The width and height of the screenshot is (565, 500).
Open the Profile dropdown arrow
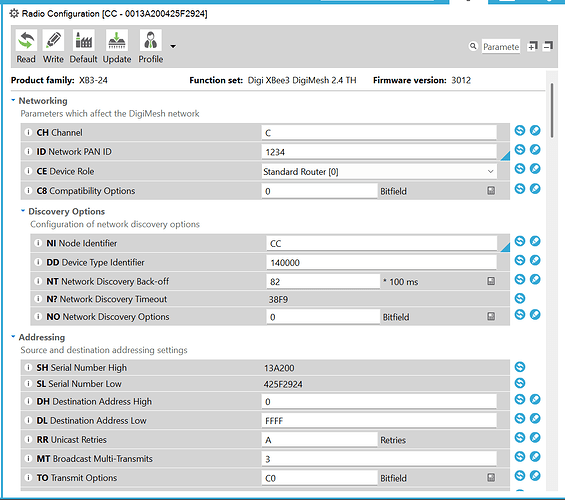(173, 46)
